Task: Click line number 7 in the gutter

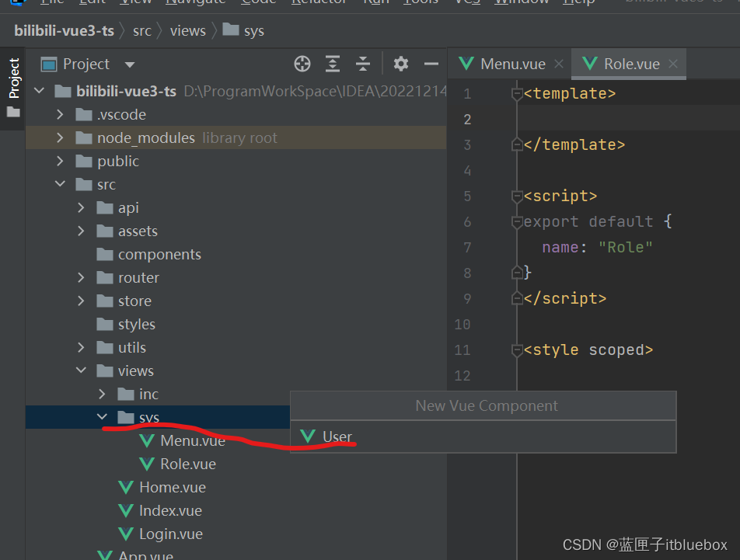Action: [x=467, y=248]
